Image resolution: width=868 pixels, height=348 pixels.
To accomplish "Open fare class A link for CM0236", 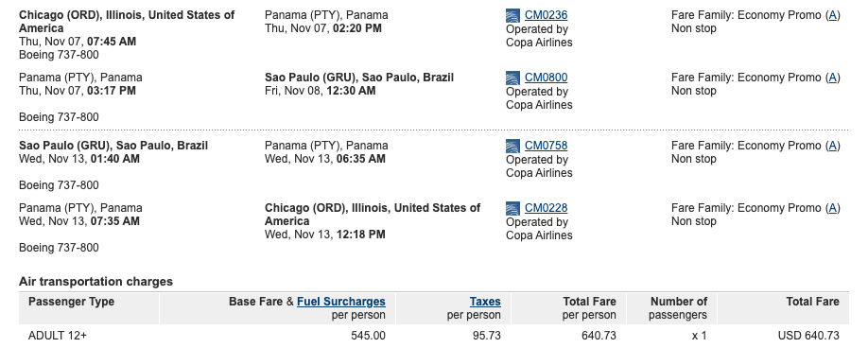I will [832, 15].
